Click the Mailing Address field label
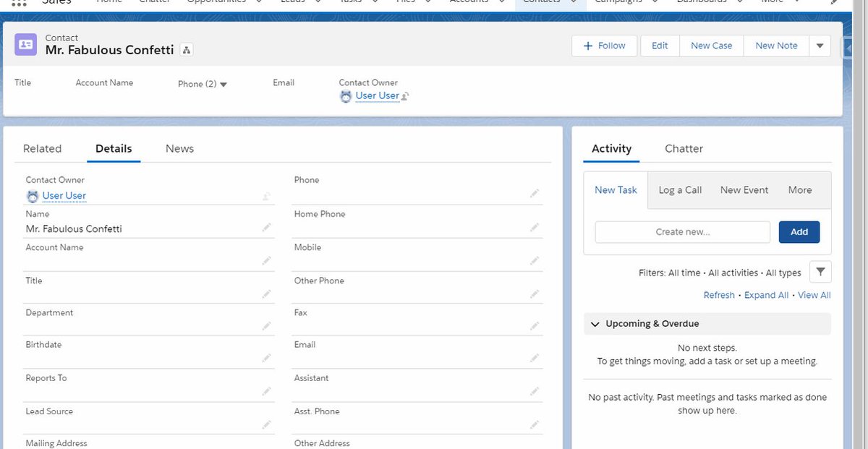868x449 pixels. click(x=56, y=443)
